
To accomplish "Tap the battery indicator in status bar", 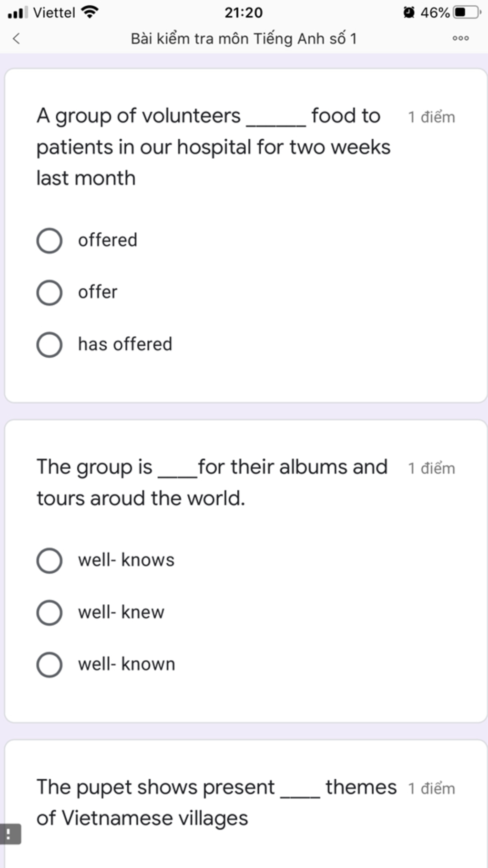I will [x=467, y=12].
